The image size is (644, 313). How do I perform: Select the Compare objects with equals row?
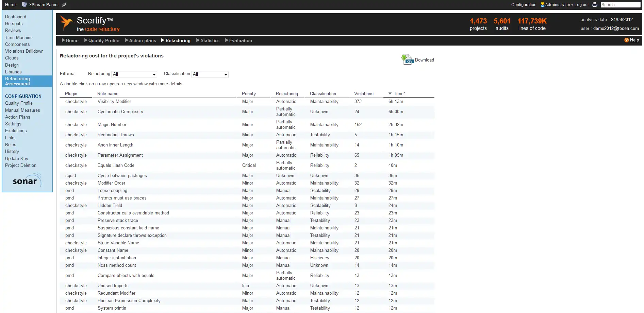pyautogui.click(x=247, y=275)
